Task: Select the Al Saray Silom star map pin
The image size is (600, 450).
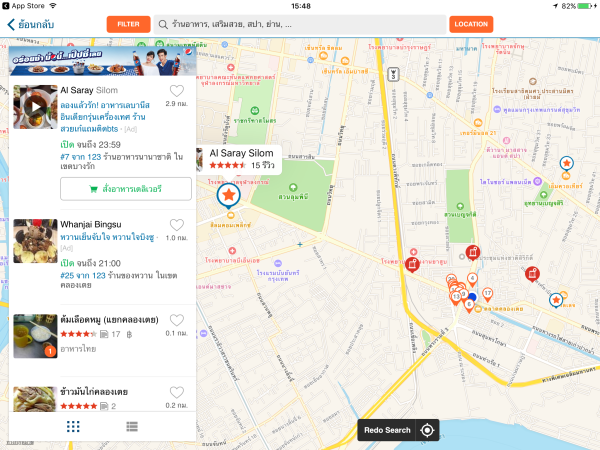Action: tap(228, 196)
